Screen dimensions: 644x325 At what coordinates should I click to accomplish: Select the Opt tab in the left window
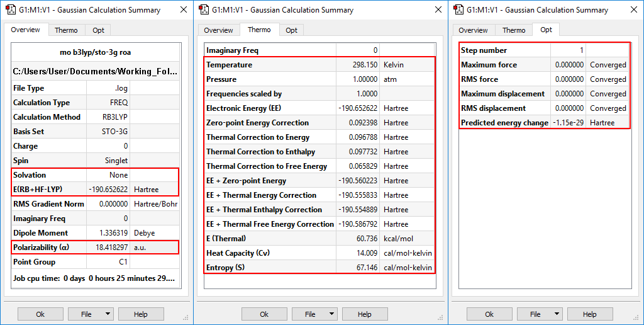click(x=98, y=30)
